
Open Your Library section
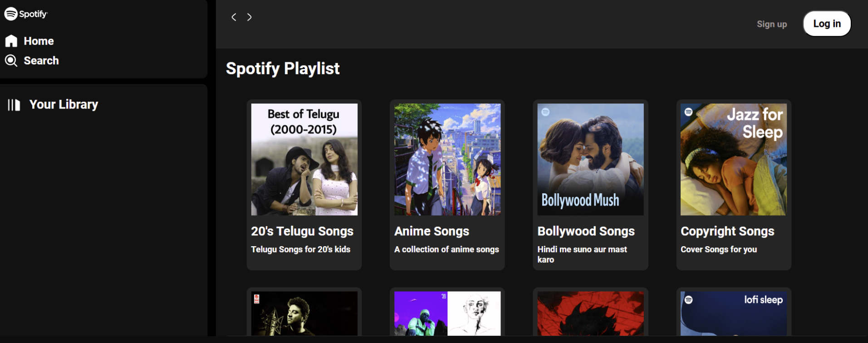pyautogui.click(x=64, y=104)
